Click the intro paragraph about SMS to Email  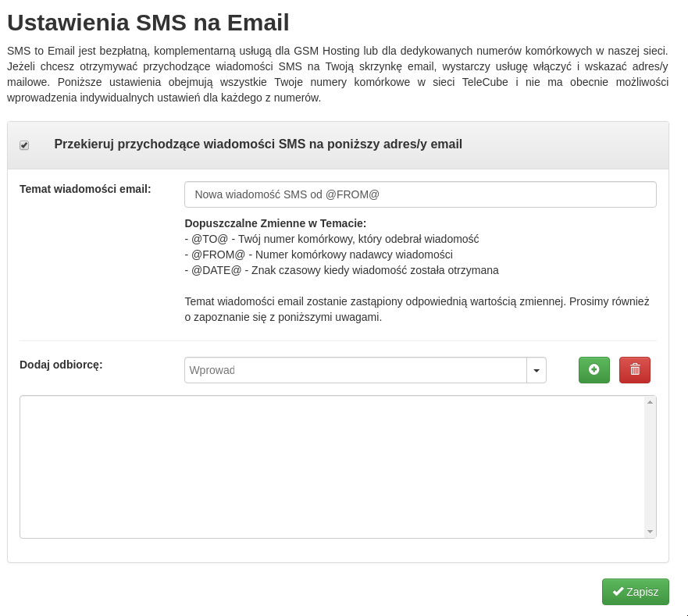point(337,74)
